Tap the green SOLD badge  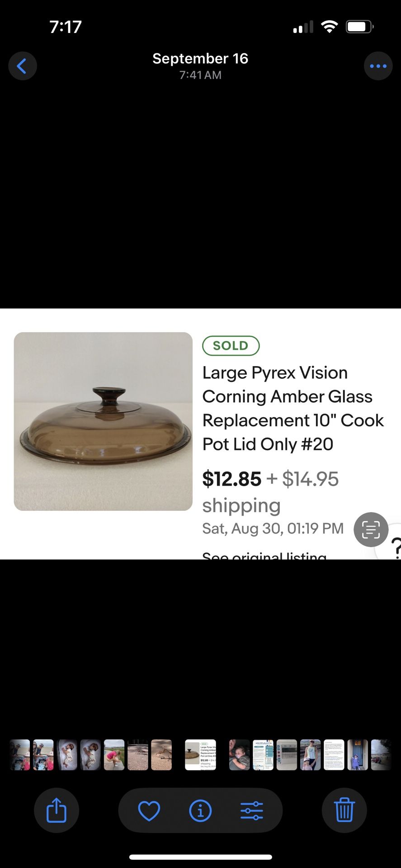[x=231, y=346]
